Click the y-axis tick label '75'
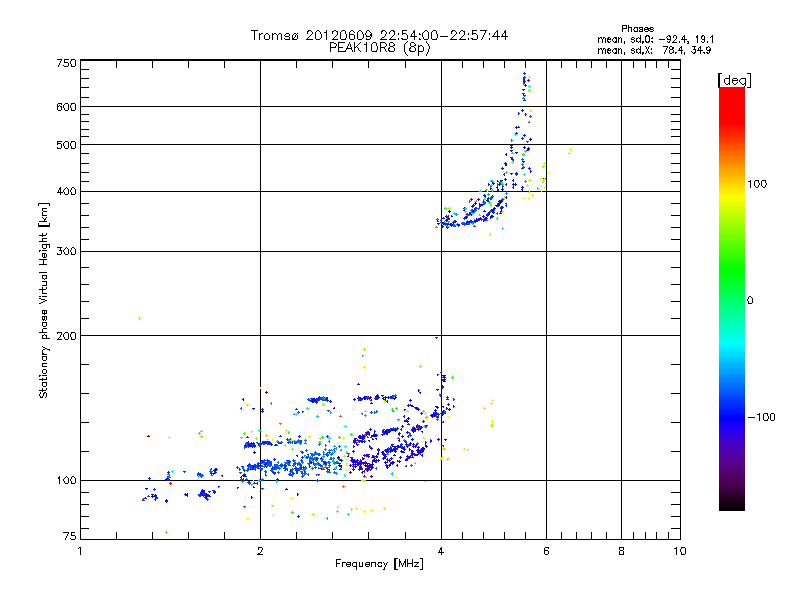This screenshot has width=800, height=600. pos(70,536)
